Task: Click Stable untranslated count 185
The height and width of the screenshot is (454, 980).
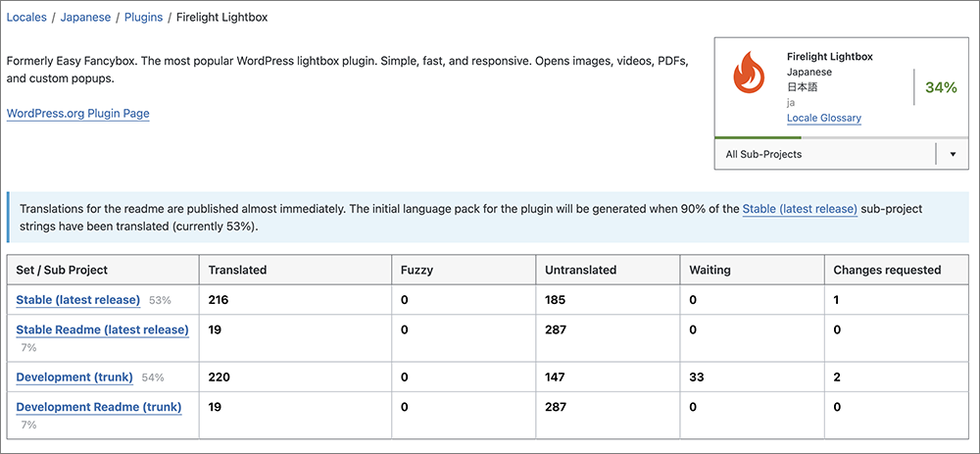Action: click(x=555, y=299)
